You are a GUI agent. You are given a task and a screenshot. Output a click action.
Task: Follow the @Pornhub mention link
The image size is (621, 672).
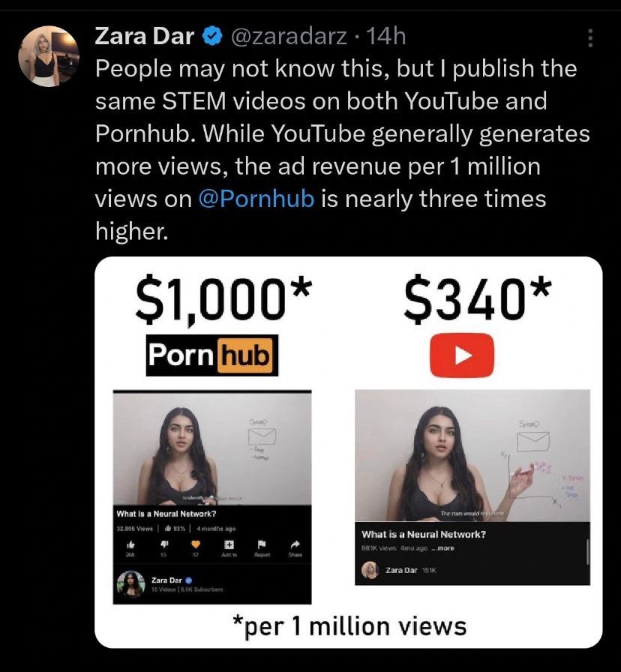(256, 199)
